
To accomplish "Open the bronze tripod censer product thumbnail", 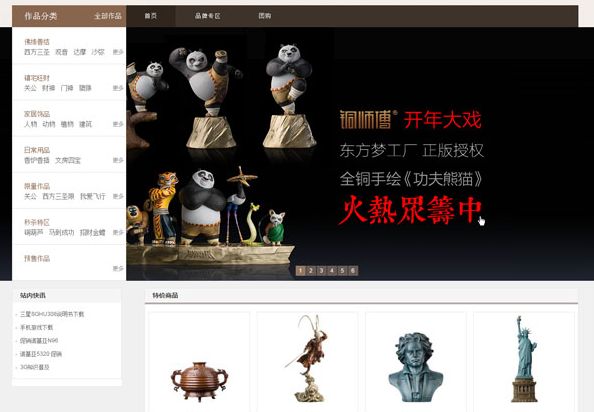I will (x=199, y=381).
